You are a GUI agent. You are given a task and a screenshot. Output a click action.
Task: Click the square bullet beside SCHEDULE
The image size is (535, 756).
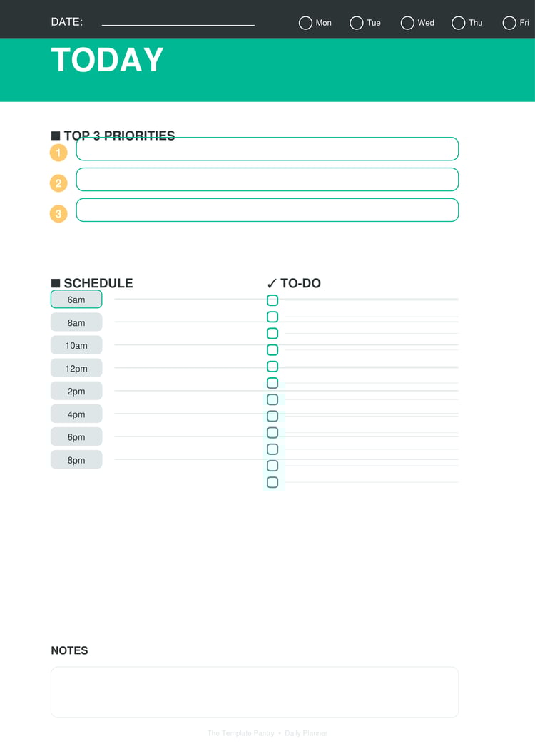[x=56, y=283]
